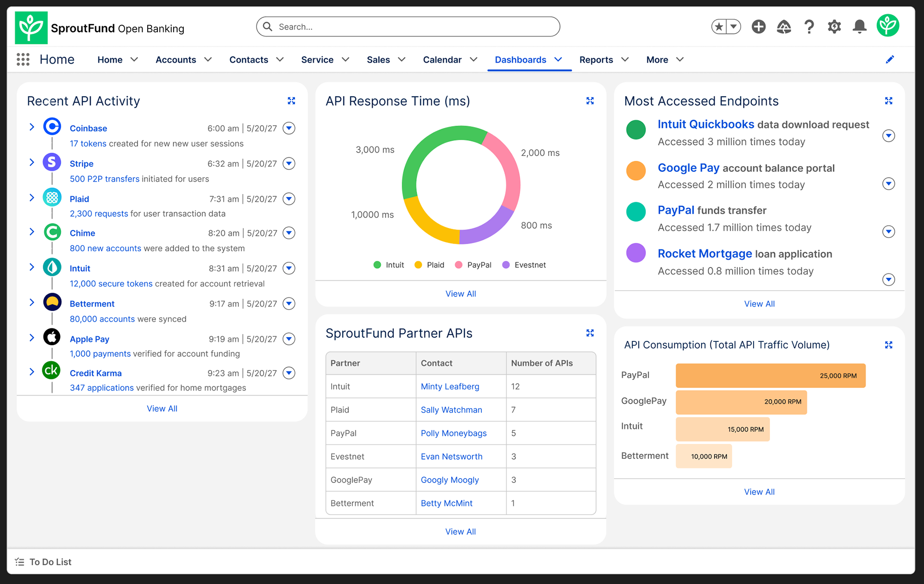Click the Intuit logo icon
The height and width of the screenshot is (584, 924).
52,267
